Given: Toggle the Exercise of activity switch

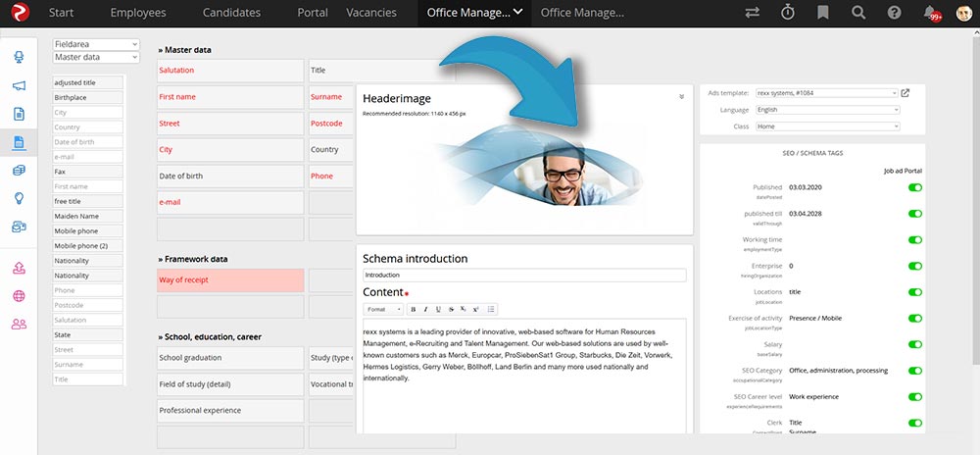Looking at the screenshot, I should [x=915, y=318].
